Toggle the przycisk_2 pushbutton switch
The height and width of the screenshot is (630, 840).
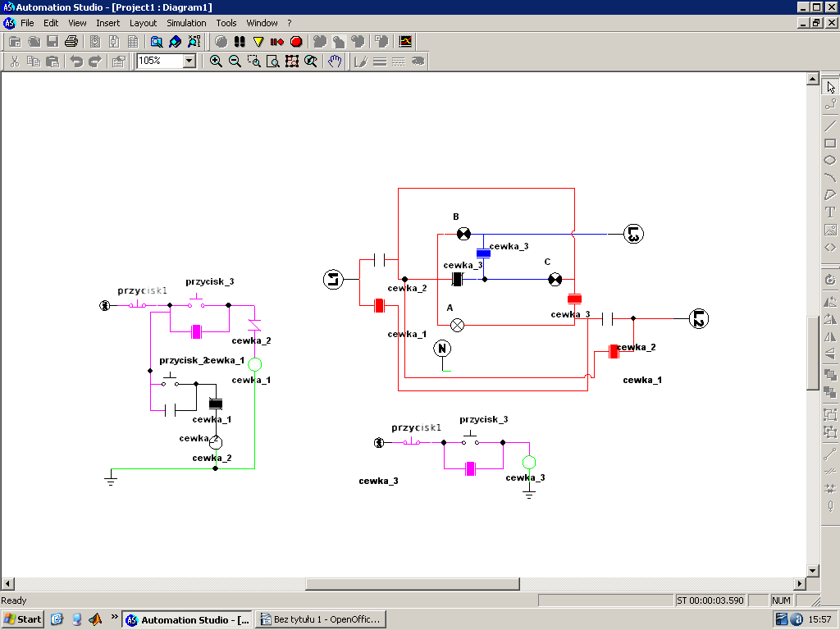[170, 381]
